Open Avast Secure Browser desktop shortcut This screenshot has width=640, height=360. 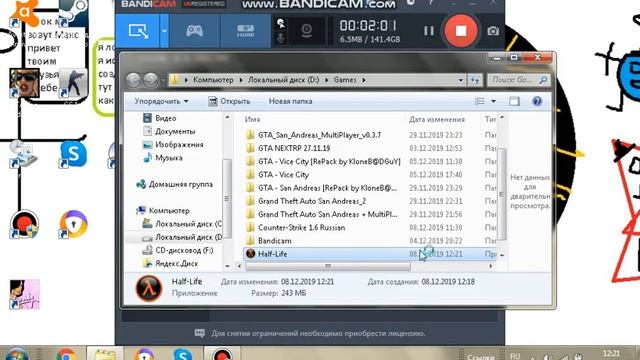[73, 224]
